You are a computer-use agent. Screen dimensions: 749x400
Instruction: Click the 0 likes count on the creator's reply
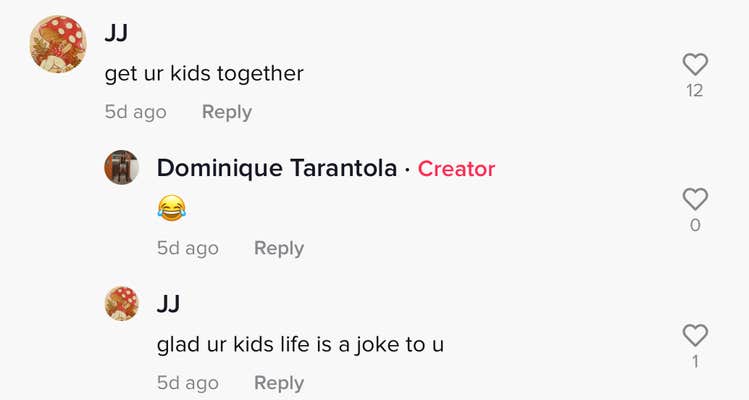694,226
